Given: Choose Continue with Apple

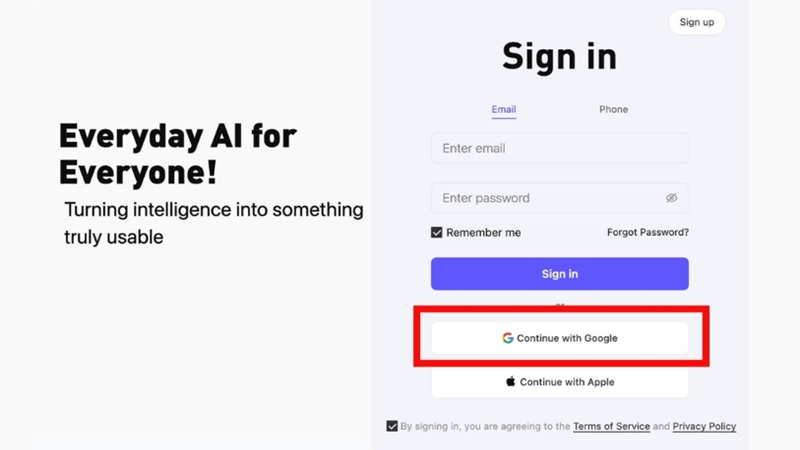Looking at the screenshot, I should 560,382.
